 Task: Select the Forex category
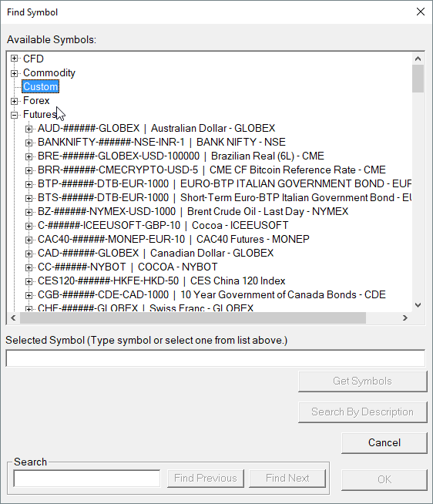(36, 101)
